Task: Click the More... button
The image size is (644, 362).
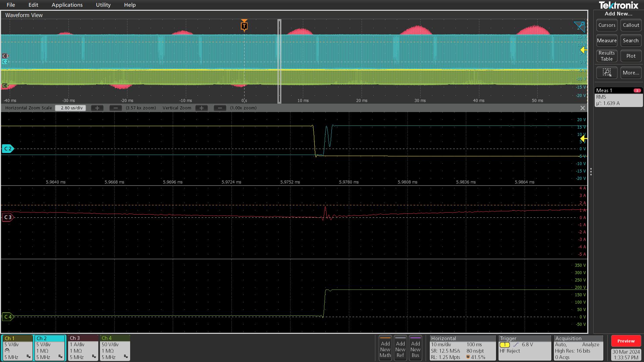Action: click(x=631, y=73)
